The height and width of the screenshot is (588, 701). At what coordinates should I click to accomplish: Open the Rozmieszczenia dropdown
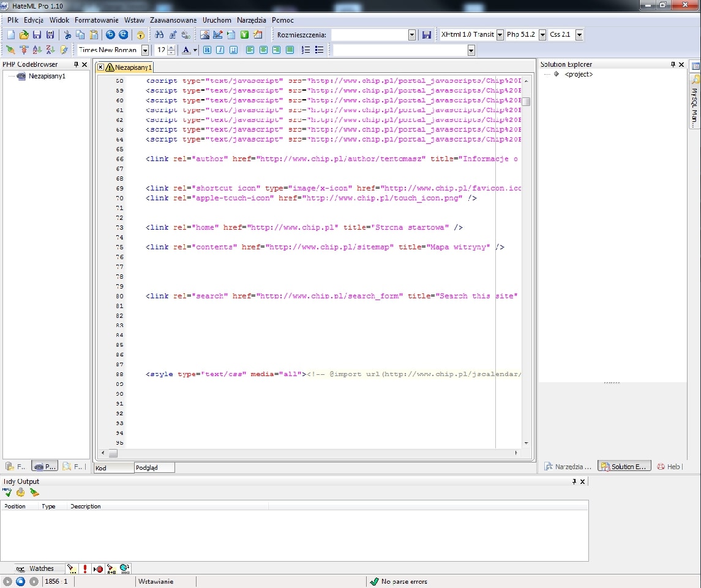point(411,35)
